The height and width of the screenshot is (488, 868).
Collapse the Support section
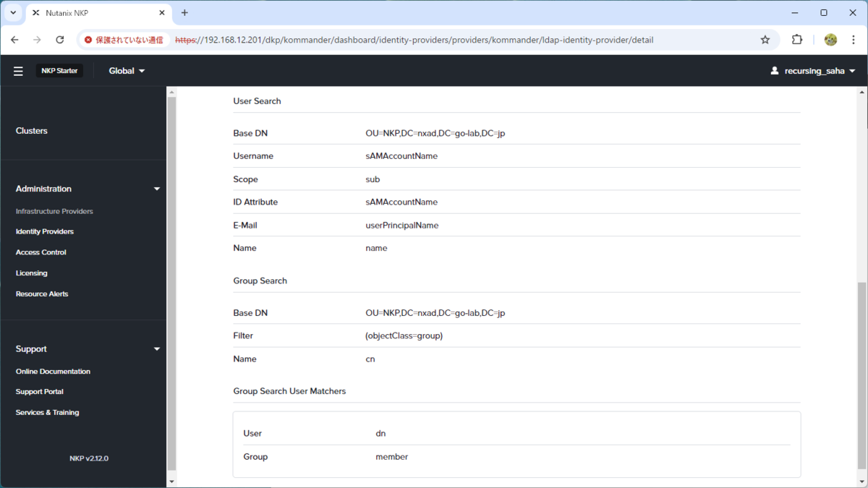click(157, 349)
